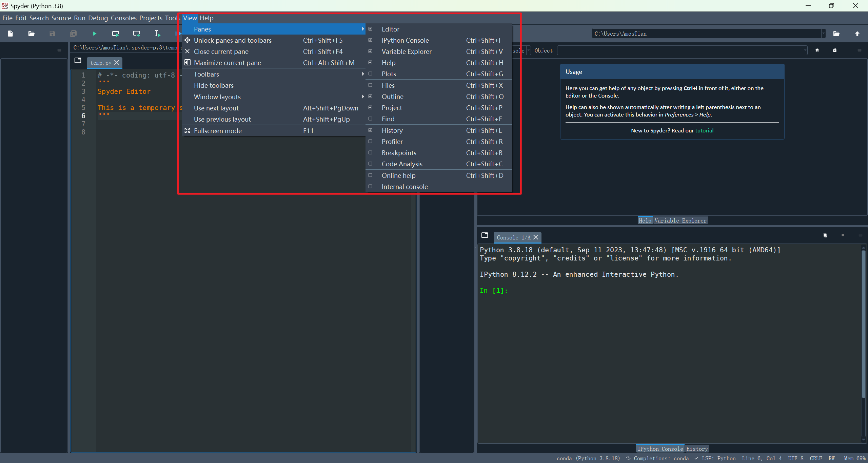
Task: Expand the Panes submenu
Action: click(274, 29)
